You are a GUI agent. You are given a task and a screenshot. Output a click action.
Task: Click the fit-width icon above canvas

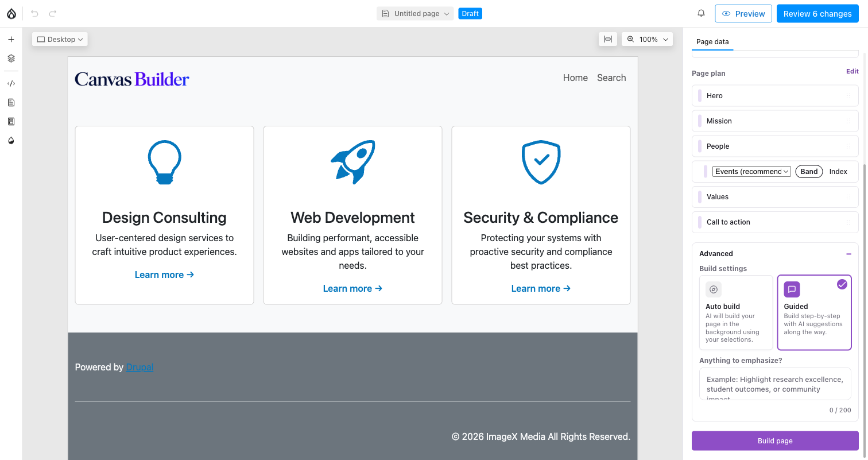[607, 39]
